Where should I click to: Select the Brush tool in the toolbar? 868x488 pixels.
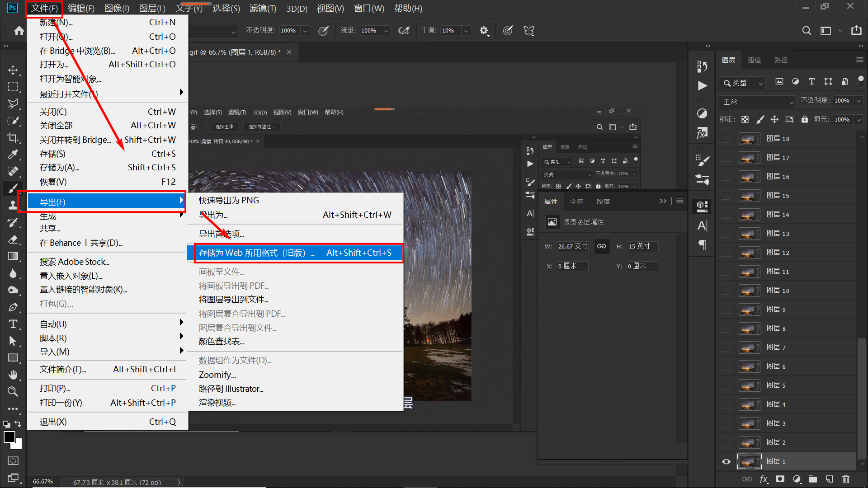13,188
